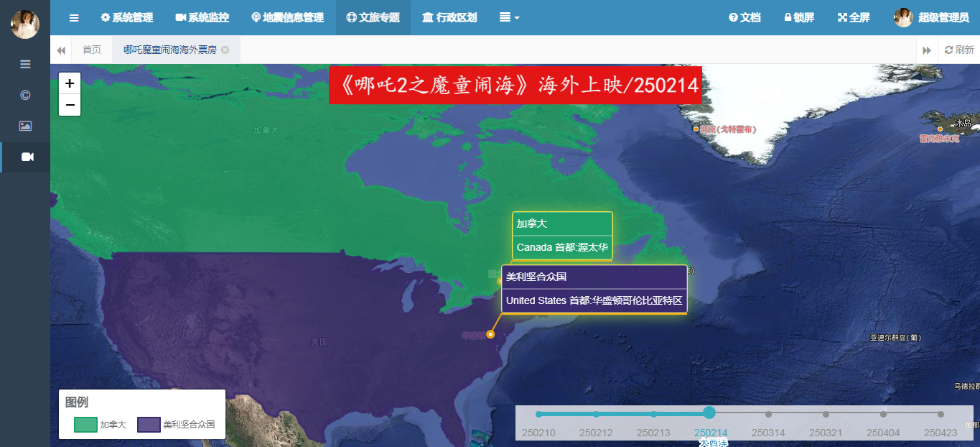Viewport: 980px width, 447px height.
Task: Enter 全屏 fullscreen mode
Action: pyautogui.click(x=854, y=18)
